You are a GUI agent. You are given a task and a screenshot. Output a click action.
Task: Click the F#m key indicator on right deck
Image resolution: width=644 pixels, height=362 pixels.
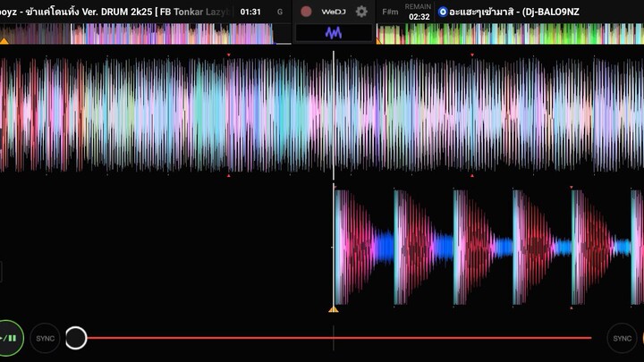pyautogui.click(x=390, y=12)
